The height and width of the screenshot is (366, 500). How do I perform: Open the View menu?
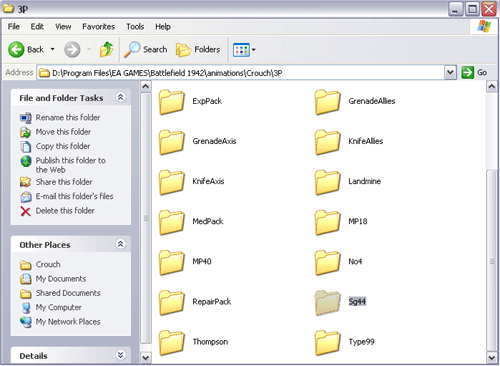click(63, 27)
